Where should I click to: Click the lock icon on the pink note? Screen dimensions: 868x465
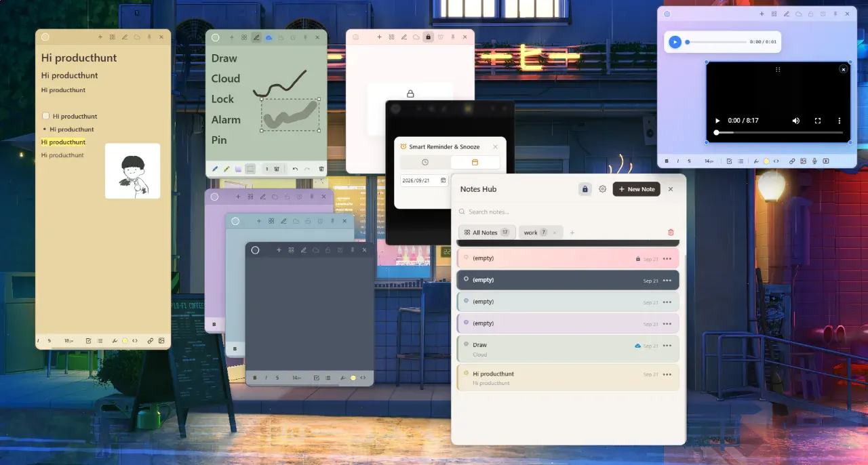[428, 37]
